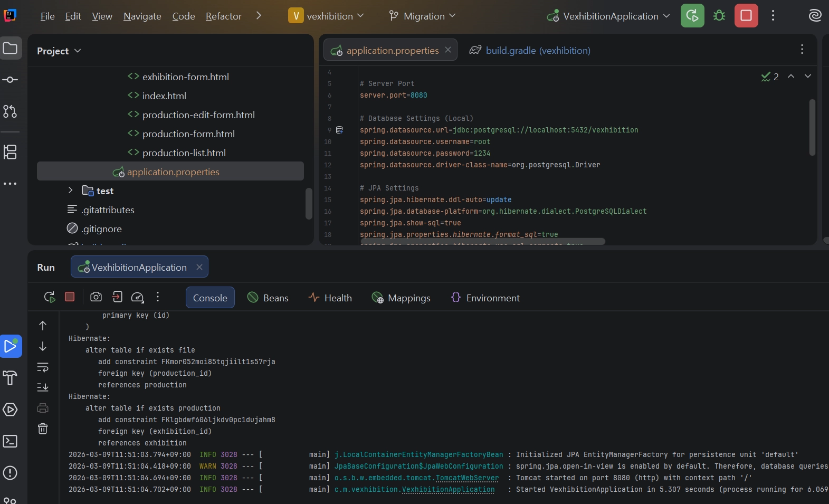
Task: Open the Migration branch dropdown
Action: tap(422, 16)
